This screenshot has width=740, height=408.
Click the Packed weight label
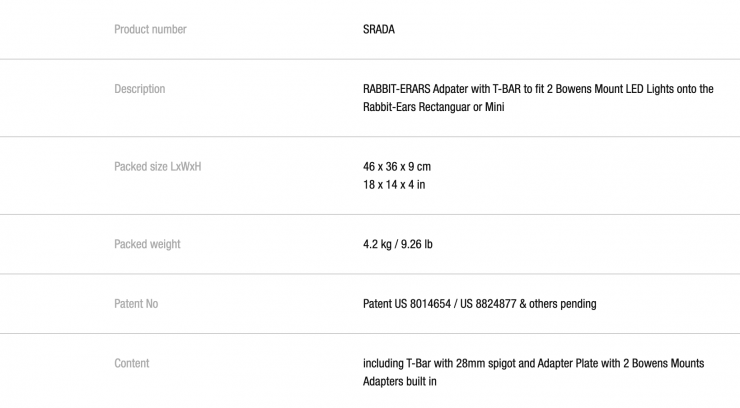pos(147,244)
